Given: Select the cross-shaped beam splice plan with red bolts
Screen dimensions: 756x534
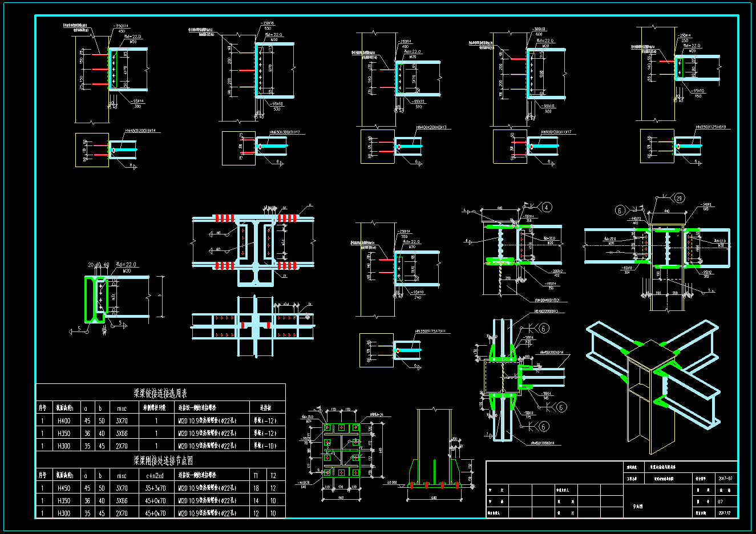Looking at the screenshot, I should [x=252, y=326].
